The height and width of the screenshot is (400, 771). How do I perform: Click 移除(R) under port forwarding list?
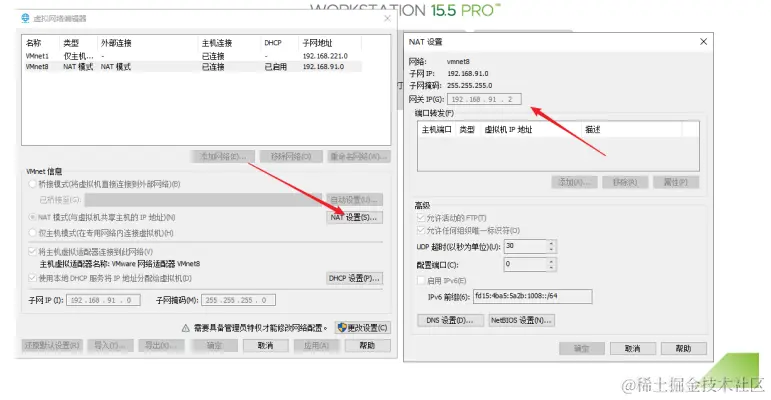coord(625,182)
